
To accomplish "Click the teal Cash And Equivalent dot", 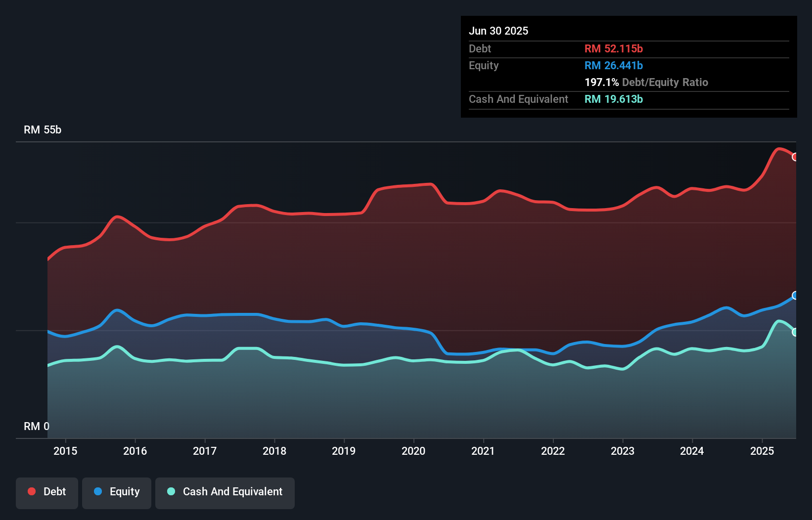I will 170,492.
